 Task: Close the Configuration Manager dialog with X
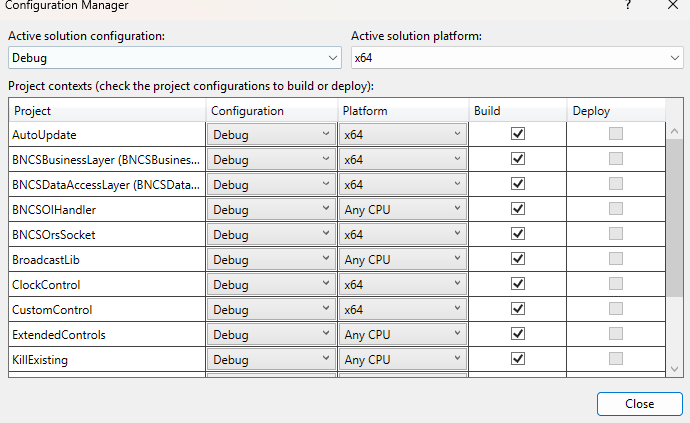point(673,5)
